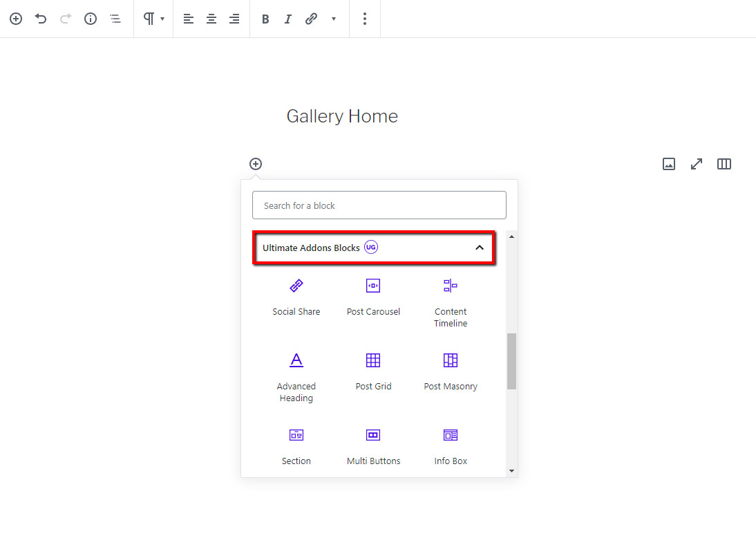This screenshot has width=756, height=545.
Task: Align text right
Action: click(x=234, y=19)
